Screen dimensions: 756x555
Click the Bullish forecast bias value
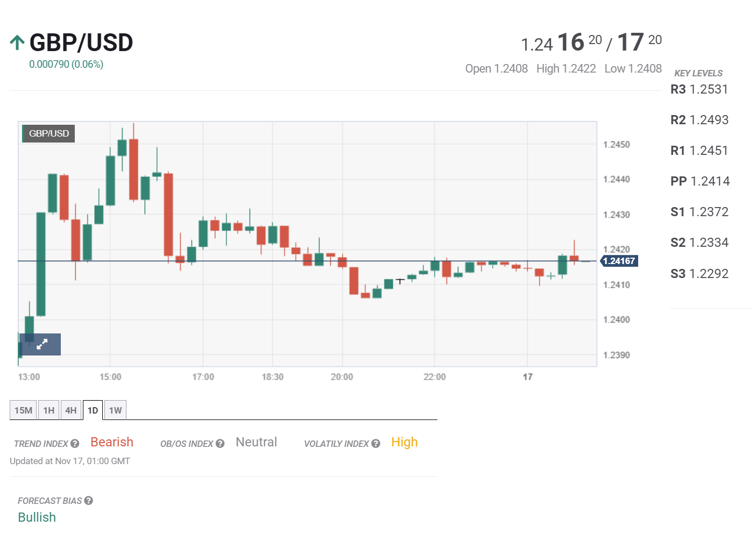(37, 517)
